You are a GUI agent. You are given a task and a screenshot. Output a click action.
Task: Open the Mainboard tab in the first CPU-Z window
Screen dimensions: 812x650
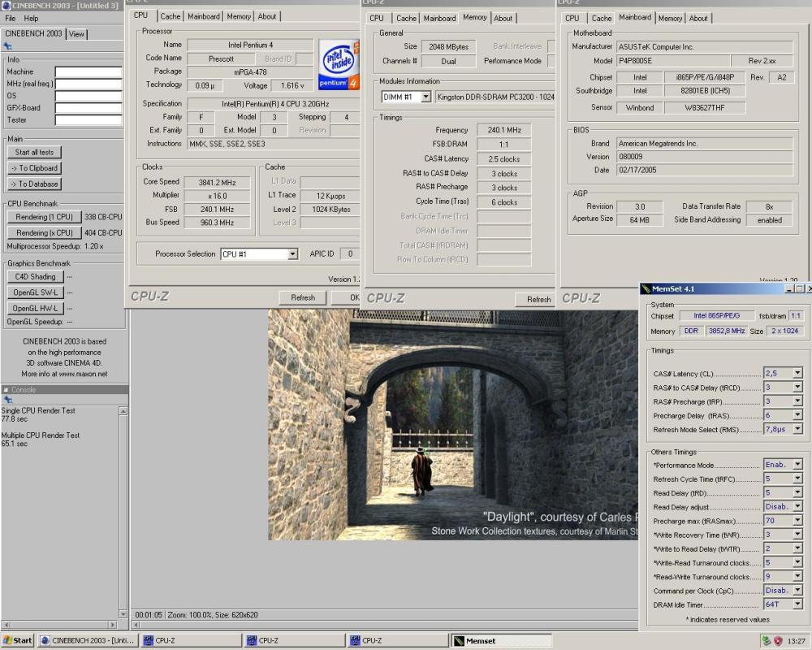[x=204, y=16]
